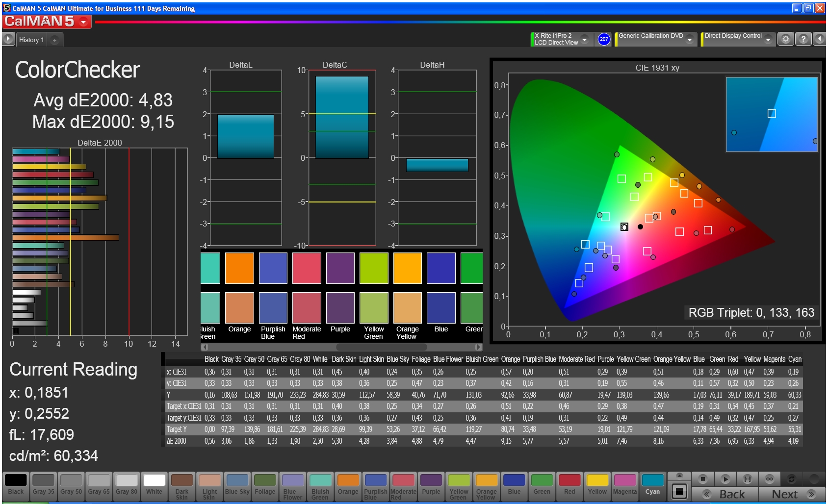
Task: Click the Dark Skin column header in table
Action: [344, 359]
